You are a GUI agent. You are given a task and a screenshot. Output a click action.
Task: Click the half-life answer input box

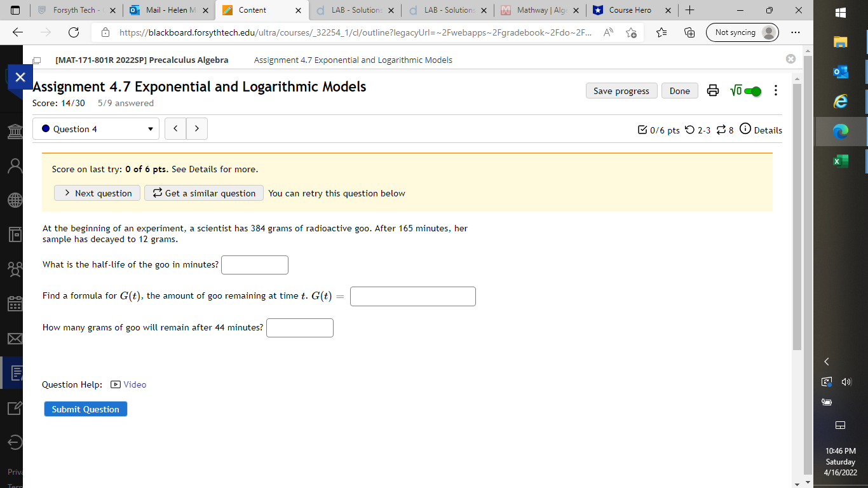tap(254, 265)
